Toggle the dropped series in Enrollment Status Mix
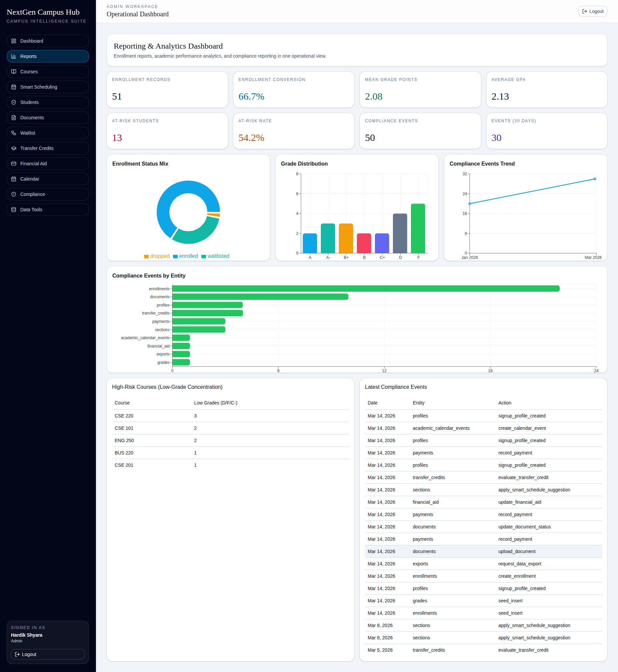Screen dimensions: 618x672 tap(157, 256)
